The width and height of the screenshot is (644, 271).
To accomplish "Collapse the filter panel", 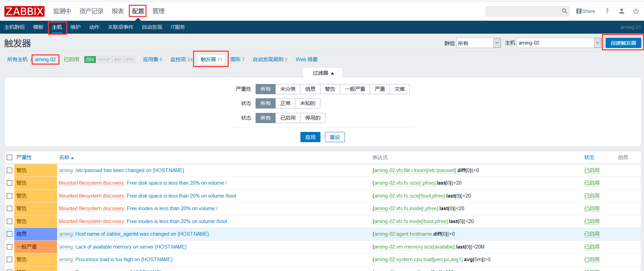I will pyautogui.click(x=323, y=73).
